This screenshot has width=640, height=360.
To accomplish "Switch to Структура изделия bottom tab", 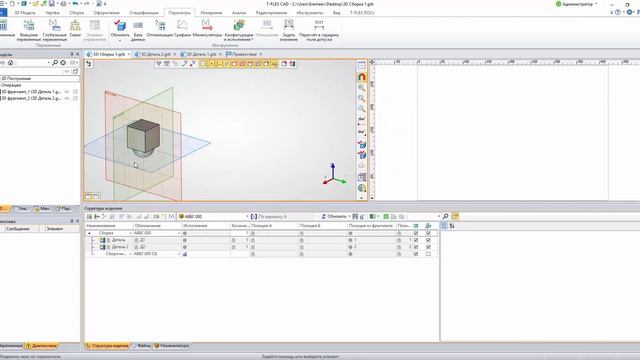I will tap(107, 346).
